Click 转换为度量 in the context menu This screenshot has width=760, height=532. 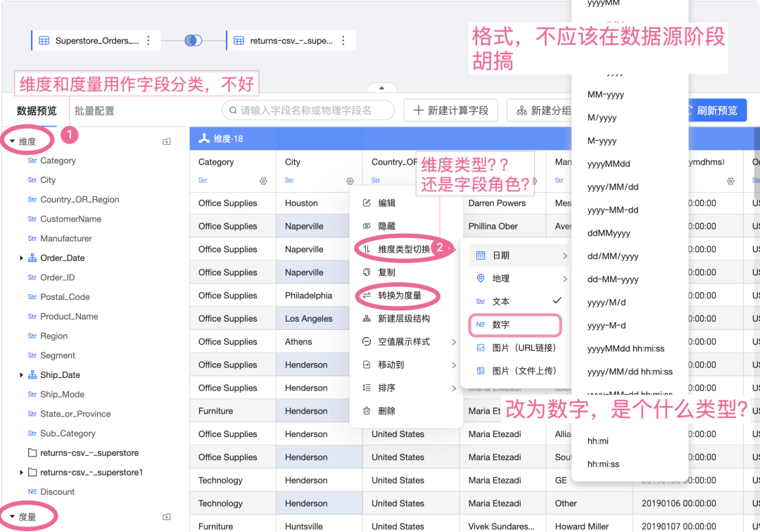pos(399,296)
